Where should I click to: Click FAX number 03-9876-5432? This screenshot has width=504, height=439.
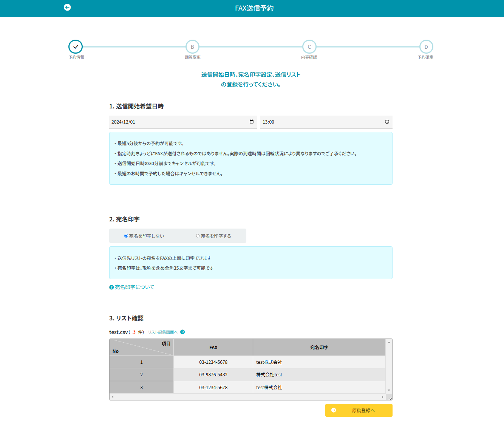pyautogui.click(x=213, y=375)
